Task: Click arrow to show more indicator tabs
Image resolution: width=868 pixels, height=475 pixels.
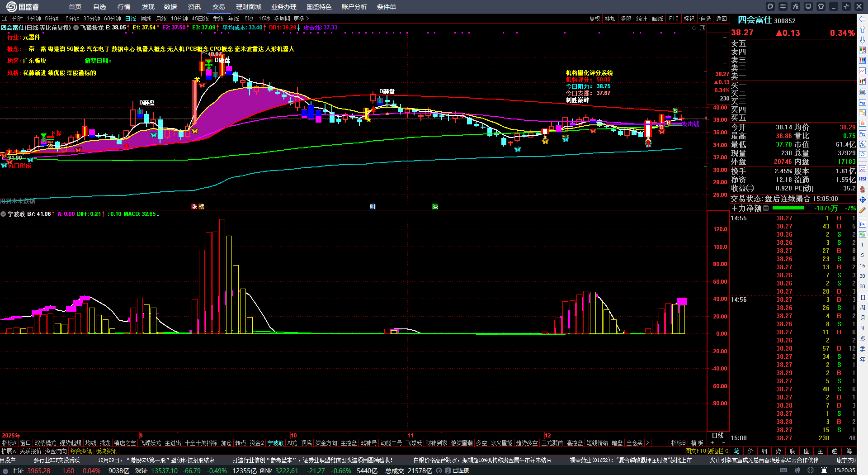Action: pyautogui.click(x=647, y=443)
